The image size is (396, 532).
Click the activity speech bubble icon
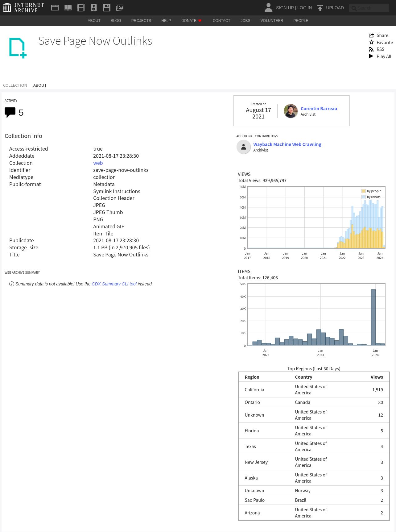pyautogui.click(x=10, y=112)
